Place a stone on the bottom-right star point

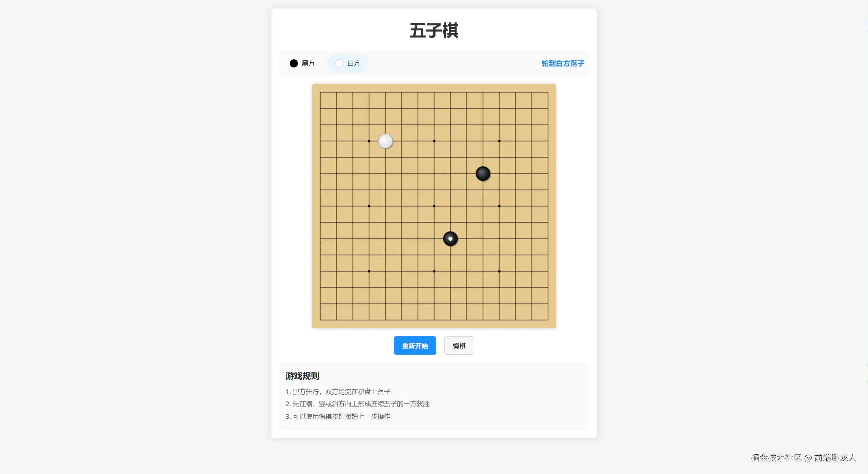click(499, 271)
